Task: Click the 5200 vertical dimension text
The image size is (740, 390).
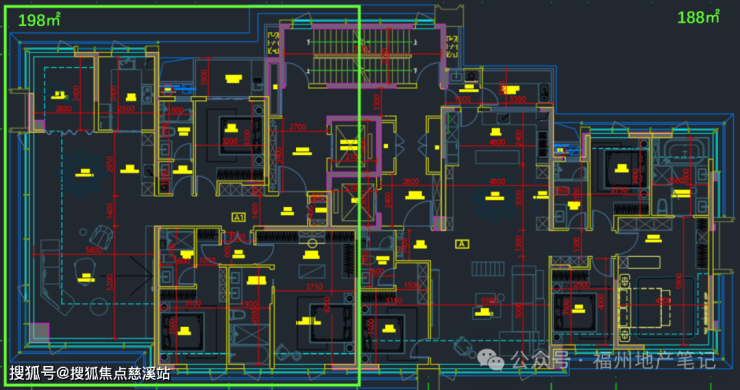Action: coord(110,282)
